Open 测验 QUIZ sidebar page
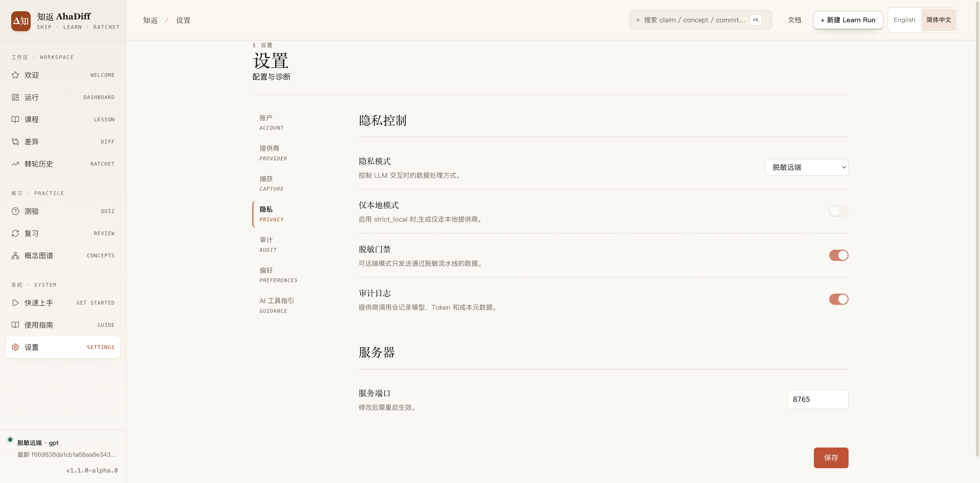 pos(63,211)
